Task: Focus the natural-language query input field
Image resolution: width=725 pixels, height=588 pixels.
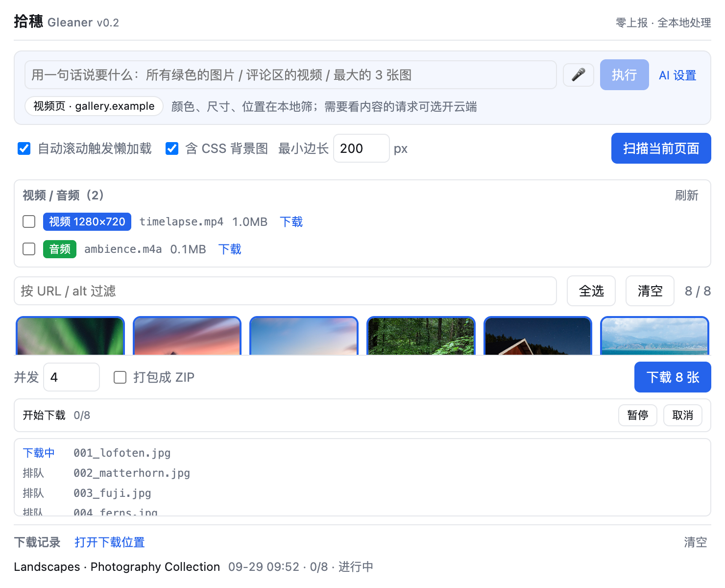Action: coord(290,75)
